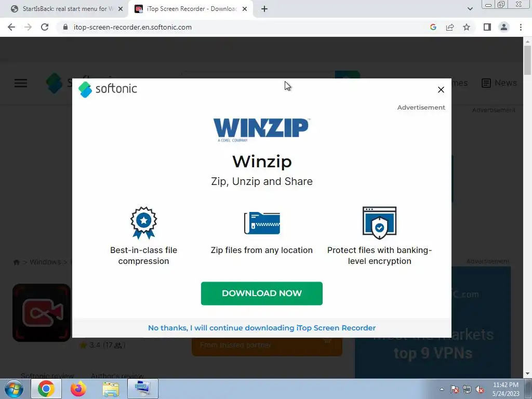Open Chrome's three-dot menu
This screenshot has width=532, height=399.
(x=521, y=27)
